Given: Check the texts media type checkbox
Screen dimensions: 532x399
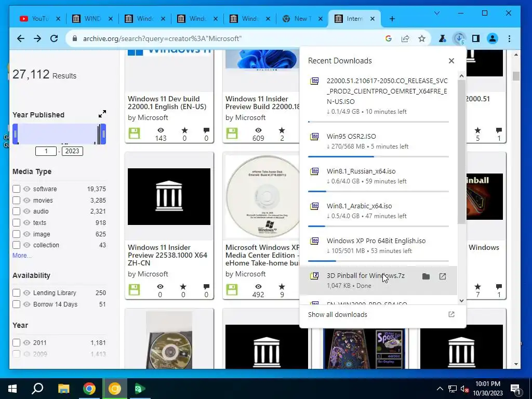Looking at the screenshot, I should (x=16, y=222).
